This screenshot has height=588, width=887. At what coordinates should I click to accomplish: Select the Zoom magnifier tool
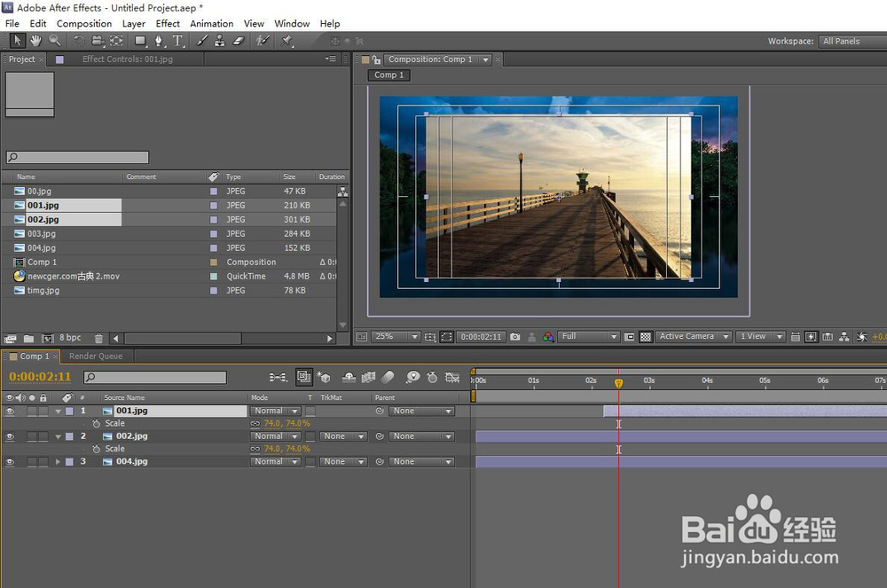click(55, 41)
